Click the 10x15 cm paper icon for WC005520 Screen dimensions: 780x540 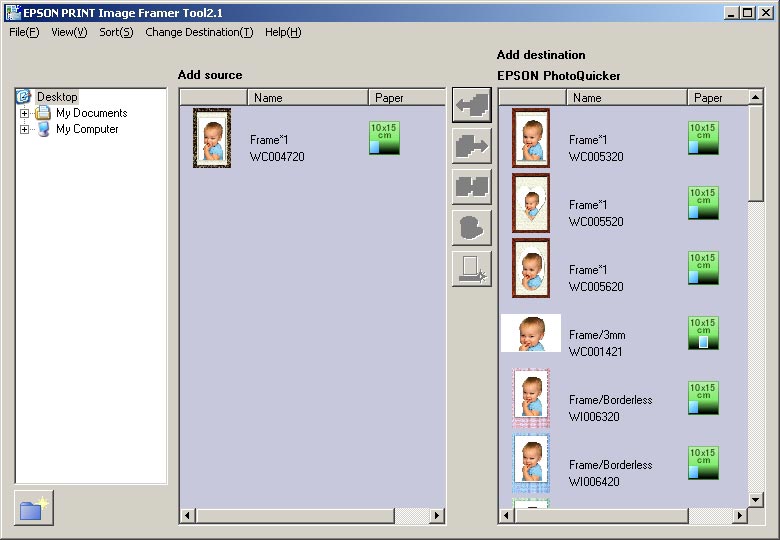tap(703, 203)
